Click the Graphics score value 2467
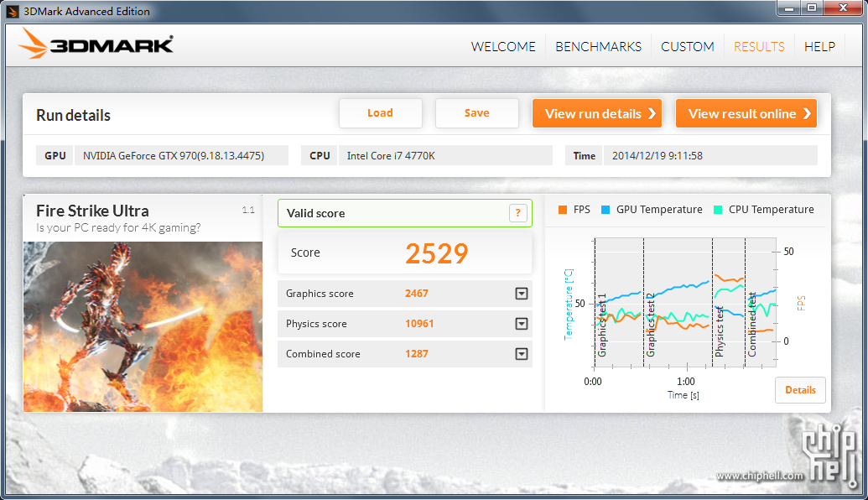Viewport: 868px width, 500px height. pos(417,294)
